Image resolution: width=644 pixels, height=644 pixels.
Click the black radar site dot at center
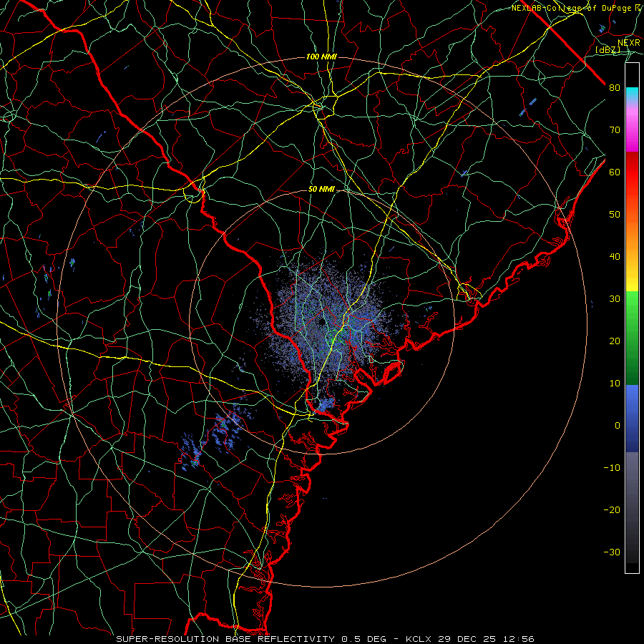tap(321, 321)
